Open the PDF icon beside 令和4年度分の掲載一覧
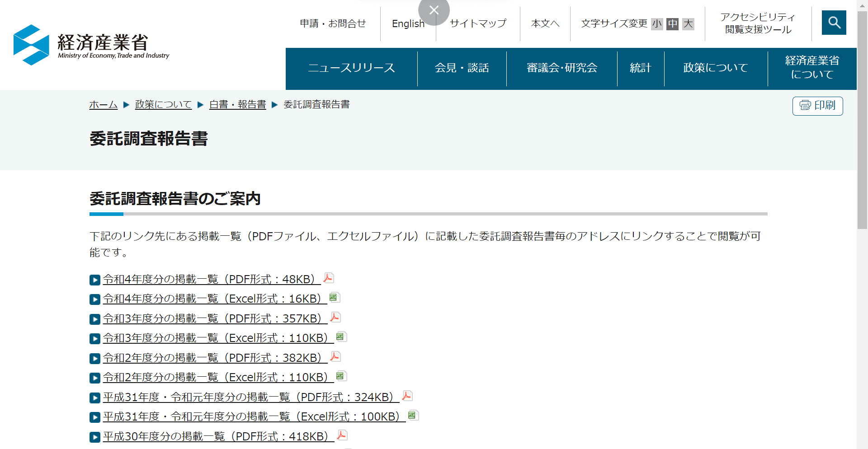This screenshot has width=868, height=449. 328,278
